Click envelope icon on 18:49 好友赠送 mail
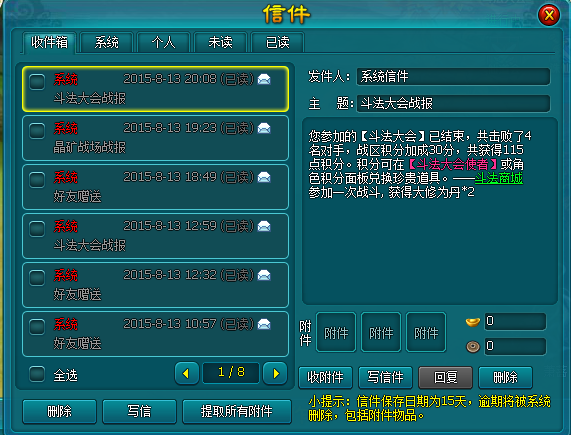Image resolution: width=571 pixels, height=435 pixels. coord(264,177)
